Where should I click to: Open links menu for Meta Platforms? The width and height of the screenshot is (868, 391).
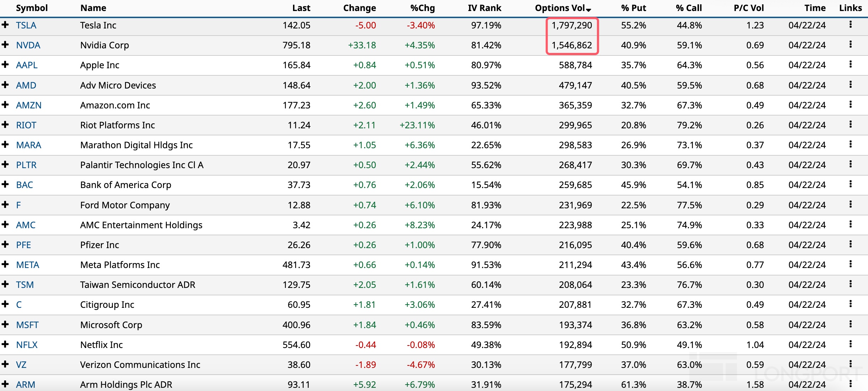[850, 264]
